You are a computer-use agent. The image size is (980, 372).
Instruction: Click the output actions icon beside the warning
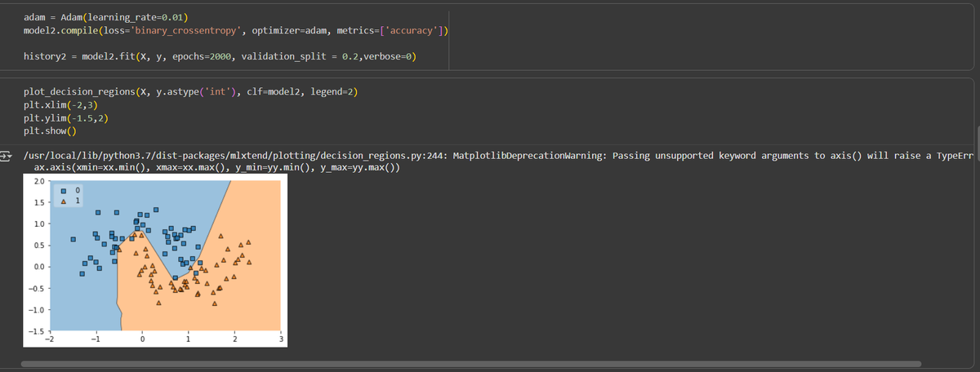tap(5, 154)
